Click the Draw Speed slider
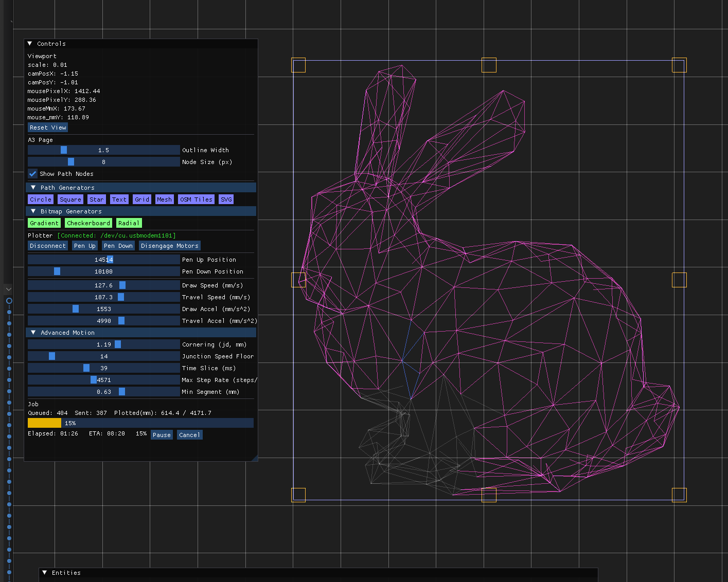Image resolution: width=728 pixels, height=582 pixels. pyautogui.click(x=103, y=285)
